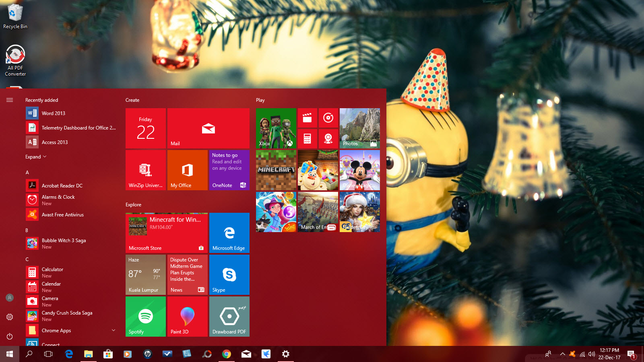Open clock and date in taskbar

[x=609, y=354]
